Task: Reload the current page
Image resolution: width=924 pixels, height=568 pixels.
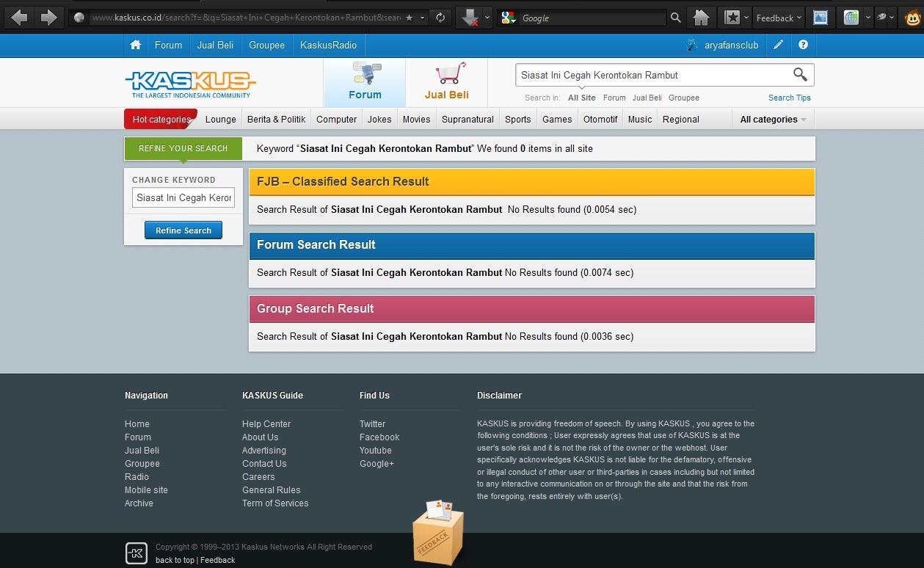Action: coord(440,18)
